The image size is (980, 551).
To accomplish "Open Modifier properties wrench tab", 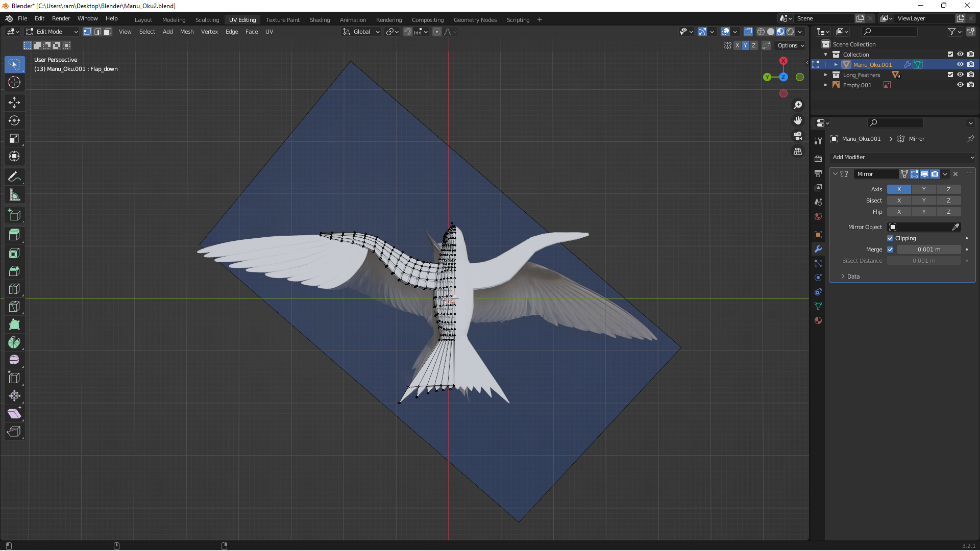I will click(x=818, y=249).
